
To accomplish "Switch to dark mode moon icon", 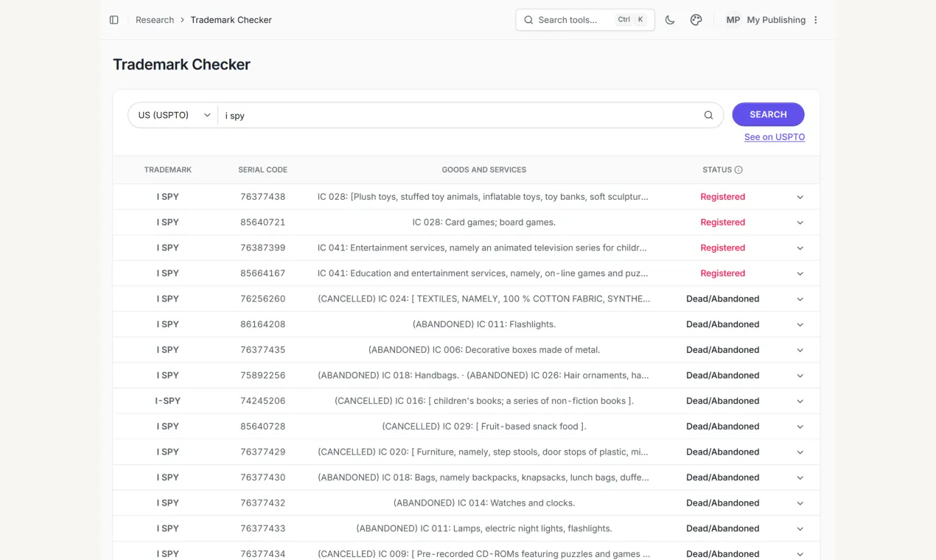I will (x=670, y=20).
